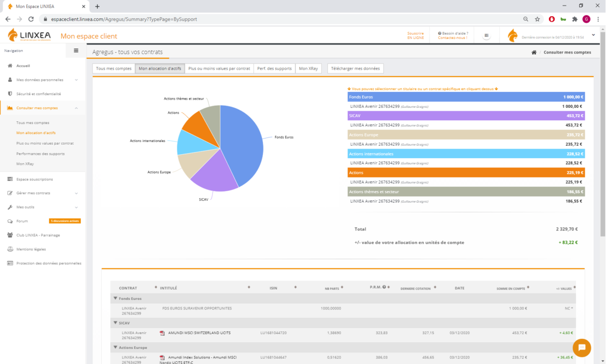
Task: Open the AMUNDI MSCI SWITZERLAND PDF icon
Action: (x=162, y=333)
